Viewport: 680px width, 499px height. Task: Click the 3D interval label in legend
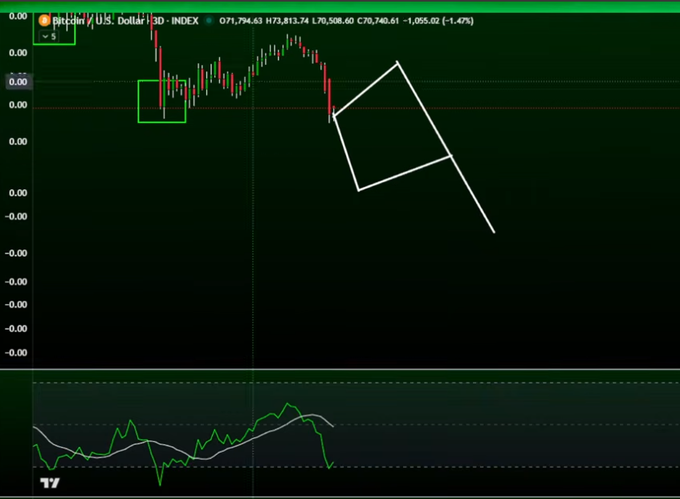click(x=159, y=21)
